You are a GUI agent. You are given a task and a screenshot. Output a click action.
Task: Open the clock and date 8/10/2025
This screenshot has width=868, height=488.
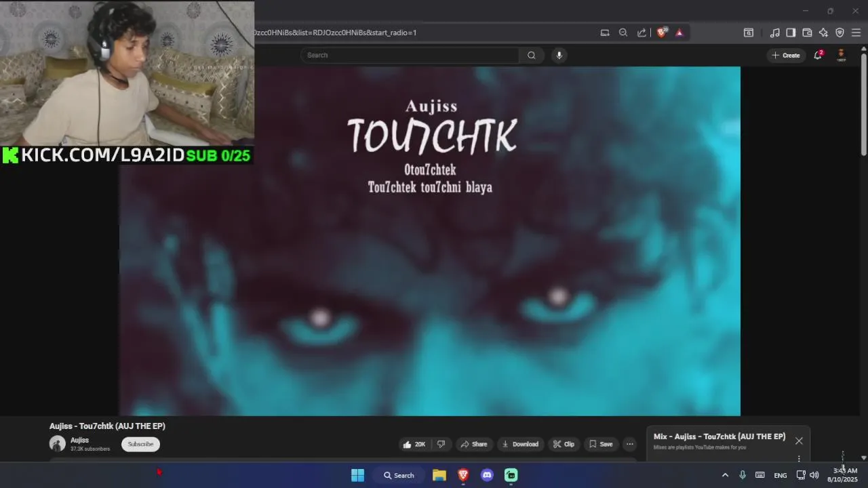(842, 475)
